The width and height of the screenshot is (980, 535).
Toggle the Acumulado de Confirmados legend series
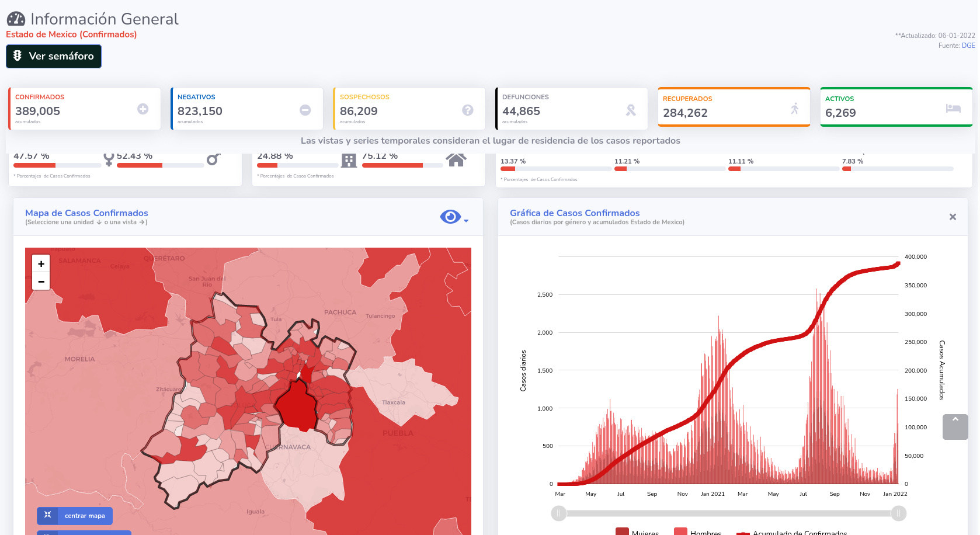(791, 532)
